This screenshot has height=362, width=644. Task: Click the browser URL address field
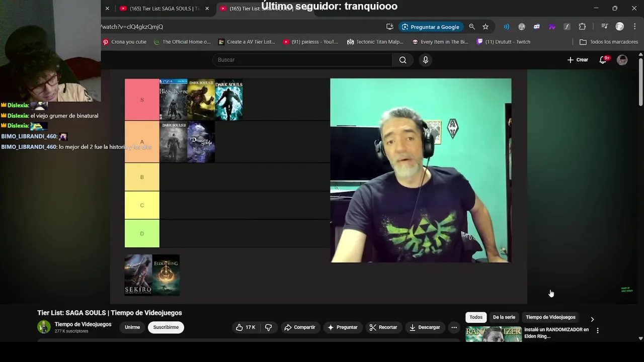[x=242, y=27]
